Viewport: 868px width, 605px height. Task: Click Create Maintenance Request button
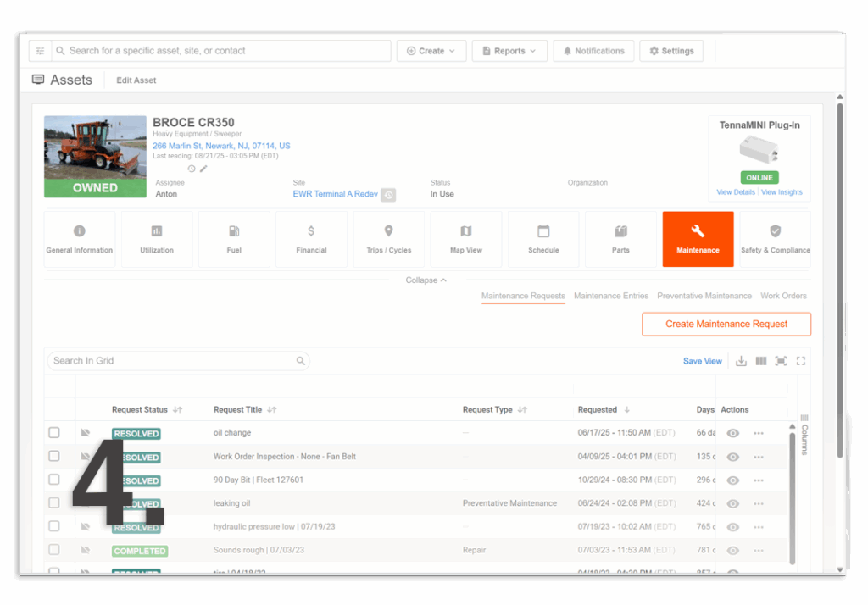pyautogui.click(x=726, y=324)
